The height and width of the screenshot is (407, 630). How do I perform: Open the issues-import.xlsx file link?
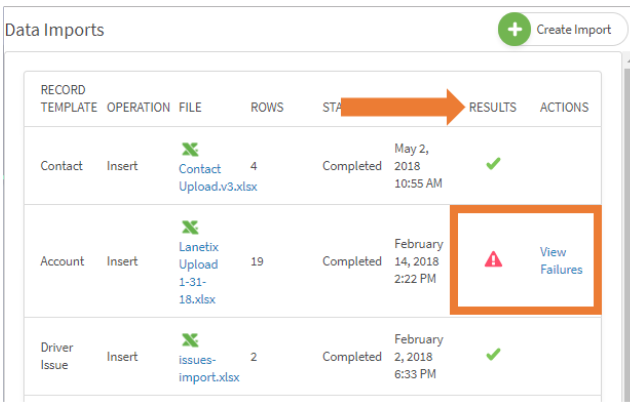click(209, 370)
